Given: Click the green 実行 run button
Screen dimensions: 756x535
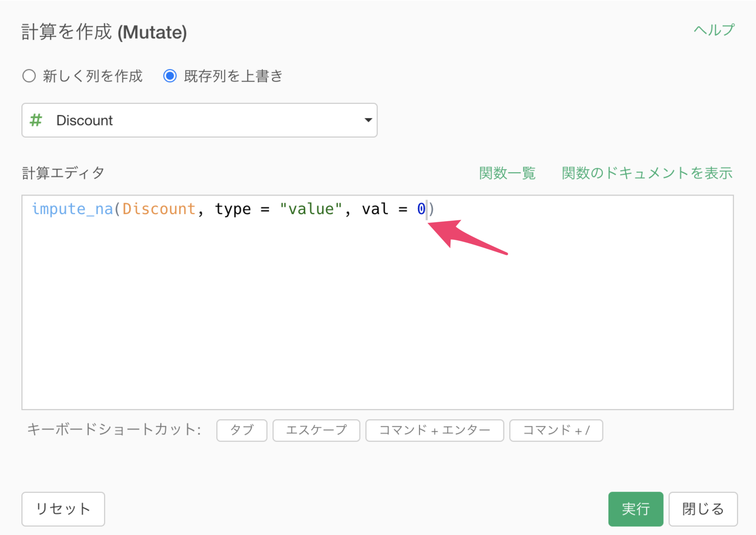Looking at the screenshot, I should click(x=636, y=509).
